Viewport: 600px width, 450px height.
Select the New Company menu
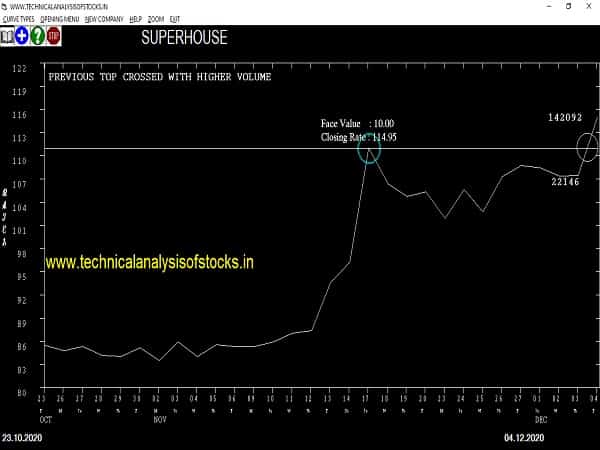(104, 19)
